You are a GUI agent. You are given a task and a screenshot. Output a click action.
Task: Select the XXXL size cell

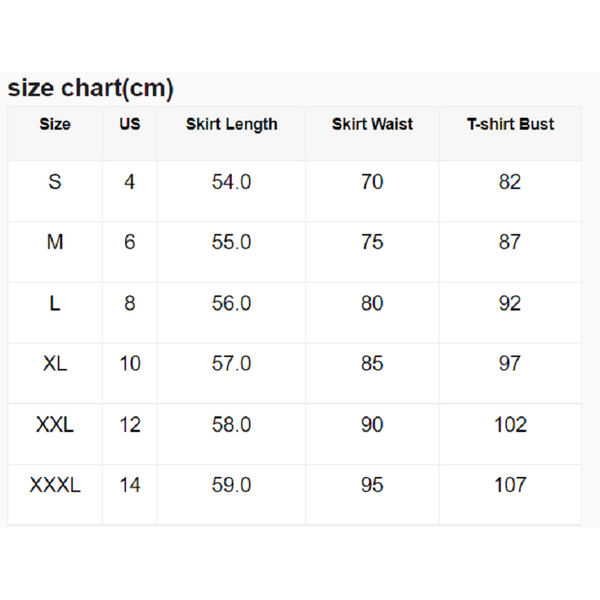point(55,485)
